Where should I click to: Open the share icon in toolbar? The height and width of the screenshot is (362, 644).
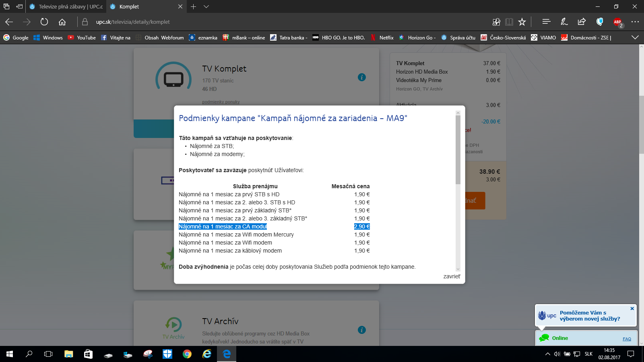pyautogui.click(x=582, y=22)
